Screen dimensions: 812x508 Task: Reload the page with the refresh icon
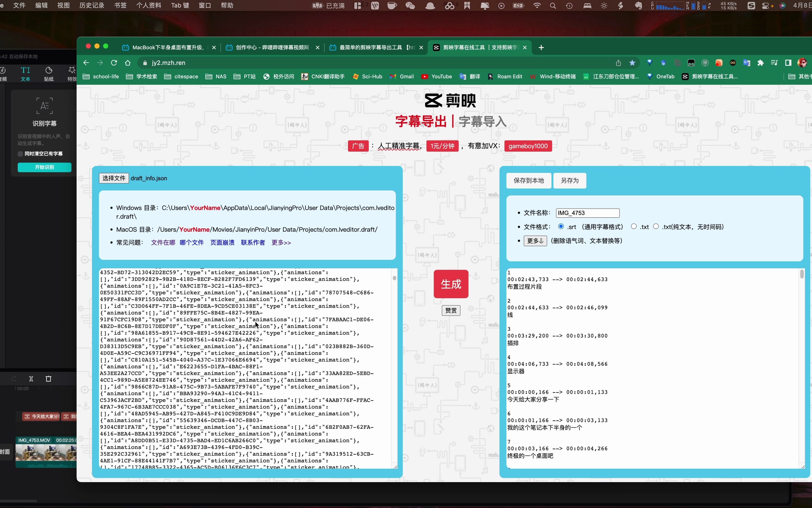click(x=114, y=63)
